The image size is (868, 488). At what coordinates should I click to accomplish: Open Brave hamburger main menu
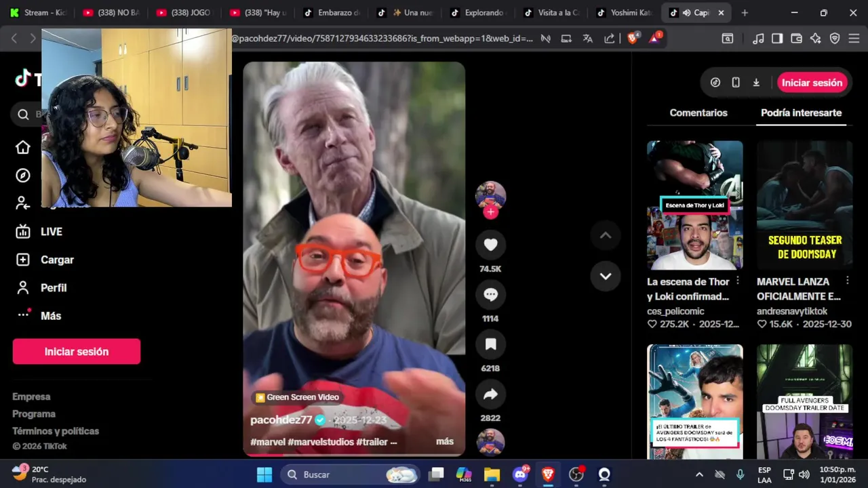(x=854, y=39)
